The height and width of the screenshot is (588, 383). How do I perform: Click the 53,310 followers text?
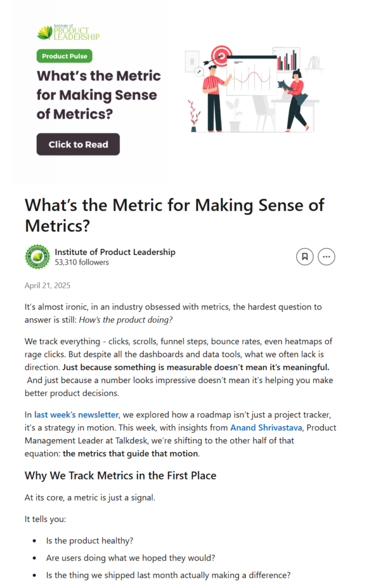pos(82,262)
